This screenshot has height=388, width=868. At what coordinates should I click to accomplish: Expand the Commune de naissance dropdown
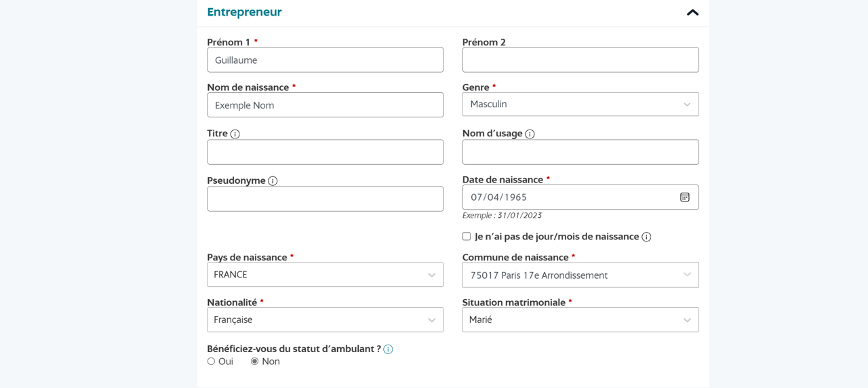pyautogui.click(x=580, y=275)
